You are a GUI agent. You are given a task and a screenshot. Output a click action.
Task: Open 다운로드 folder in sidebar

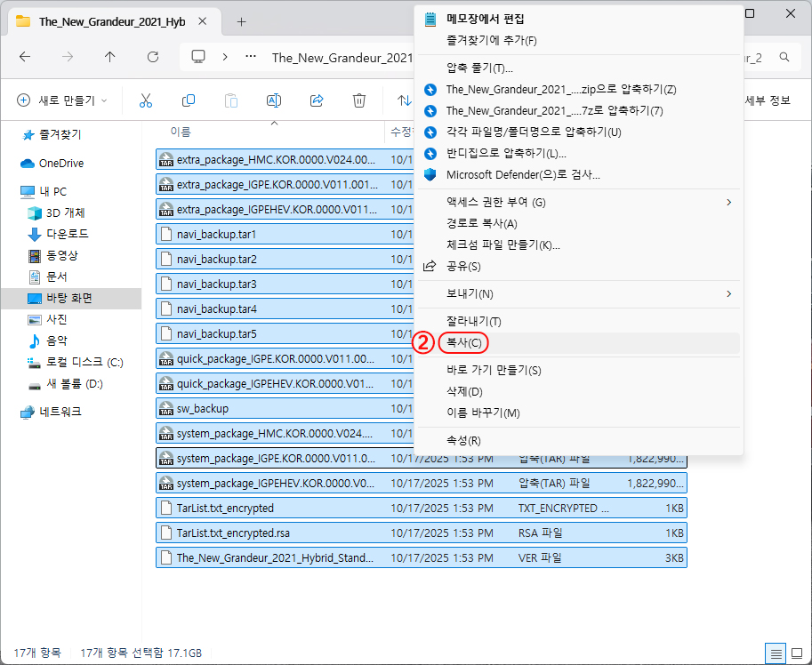pos(68,234)
